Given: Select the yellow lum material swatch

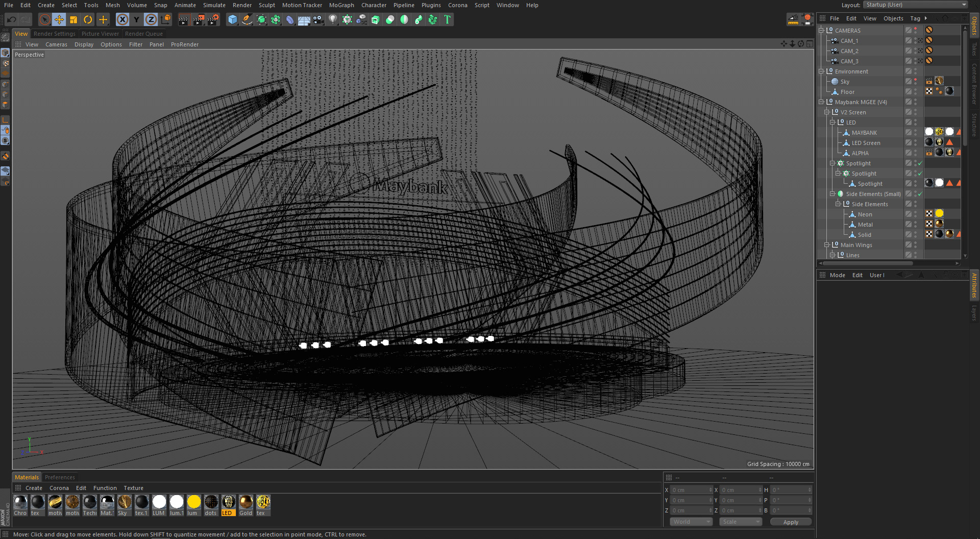Looking at the screenshot, I should pyautogui.click(x=194, y=505).
